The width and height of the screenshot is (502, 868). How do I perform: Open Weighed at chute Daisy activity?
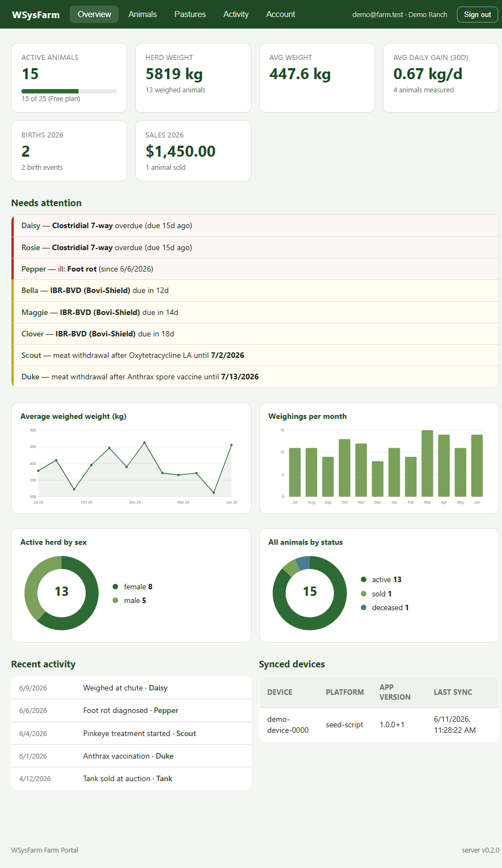[131, 688]
